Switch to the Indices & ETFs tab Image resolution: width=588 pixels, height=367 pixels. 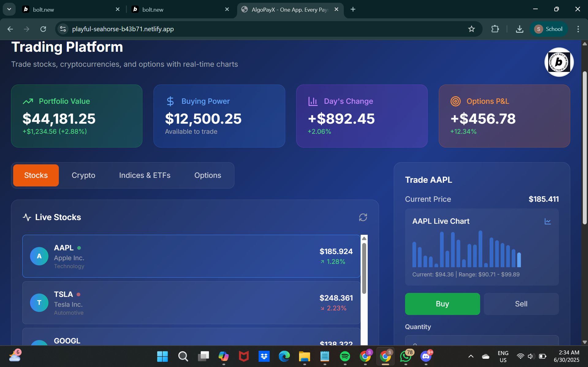145,175
